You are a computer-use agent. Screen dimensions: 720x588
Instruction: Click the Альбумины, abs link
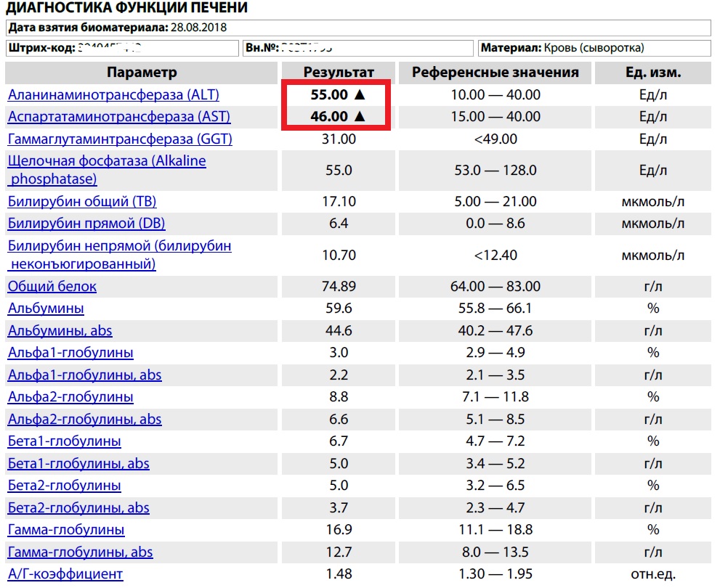click(60, 330)
